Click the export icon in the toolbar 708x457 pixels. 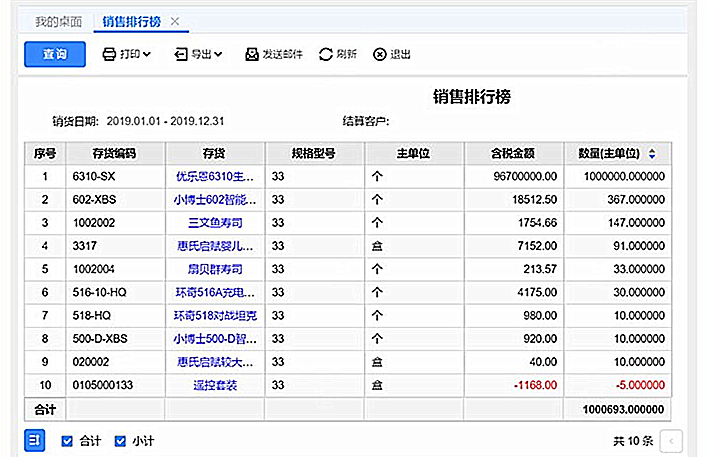pyautogui.click(x=180, y=55)
